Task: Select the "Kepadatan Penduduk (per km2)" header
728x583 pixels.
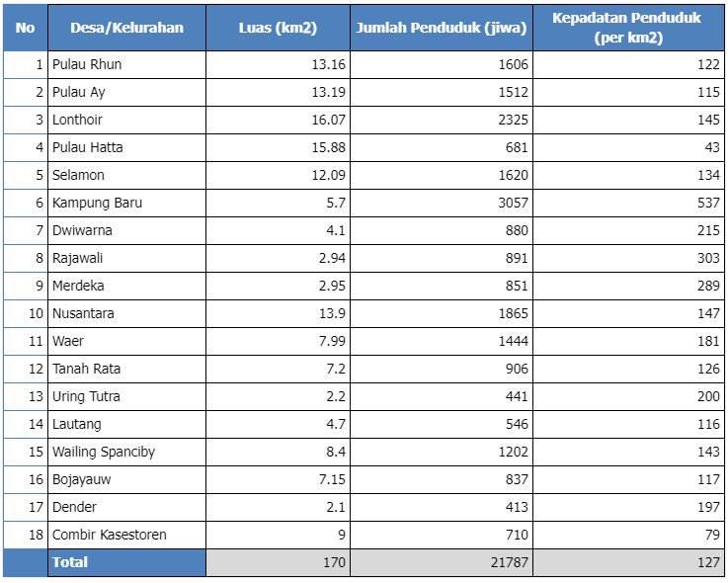Action: tap(628, 28)
